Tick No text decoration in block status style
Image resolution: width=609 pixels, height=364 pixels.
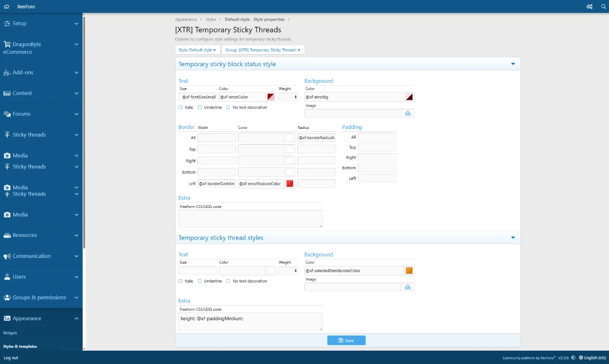[228, 108]
